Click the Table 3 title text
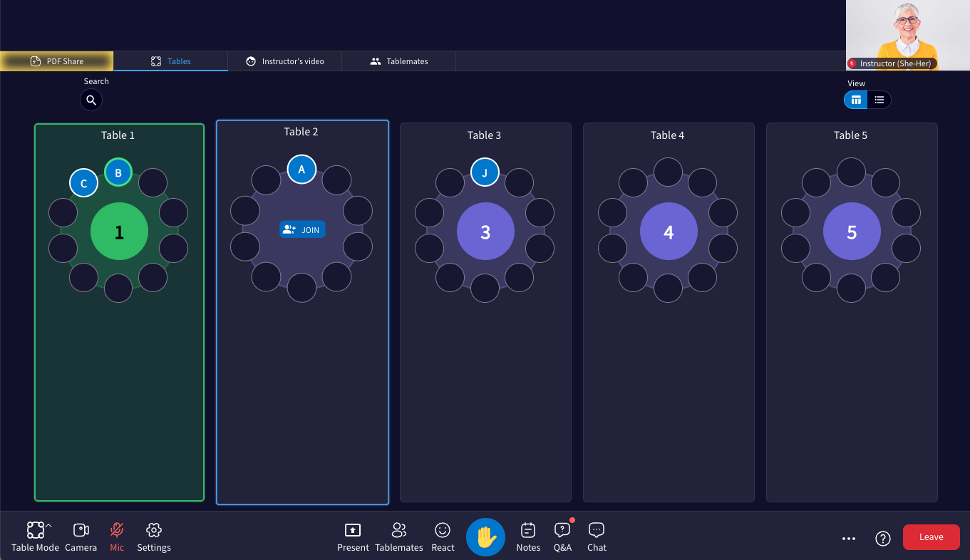 (x=484, y=135)
